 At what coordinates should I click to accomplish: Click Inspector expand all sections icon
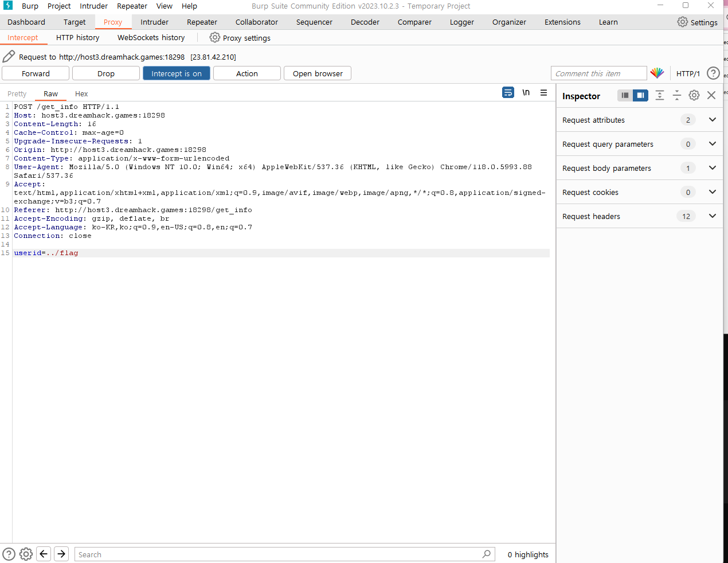point(660,95)
